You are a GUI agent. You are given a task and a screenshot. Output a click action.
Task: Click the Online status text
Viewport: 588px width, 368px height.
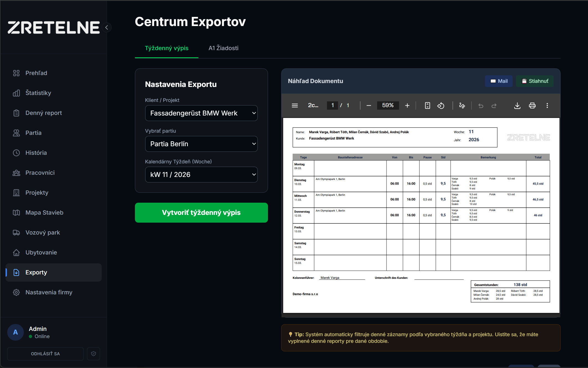point(42,336)
